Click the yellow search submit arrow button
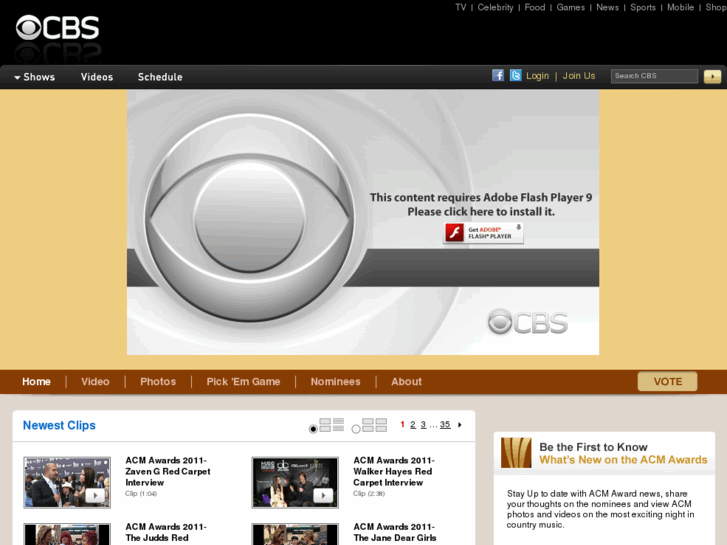727x545 pixels. 712,76
